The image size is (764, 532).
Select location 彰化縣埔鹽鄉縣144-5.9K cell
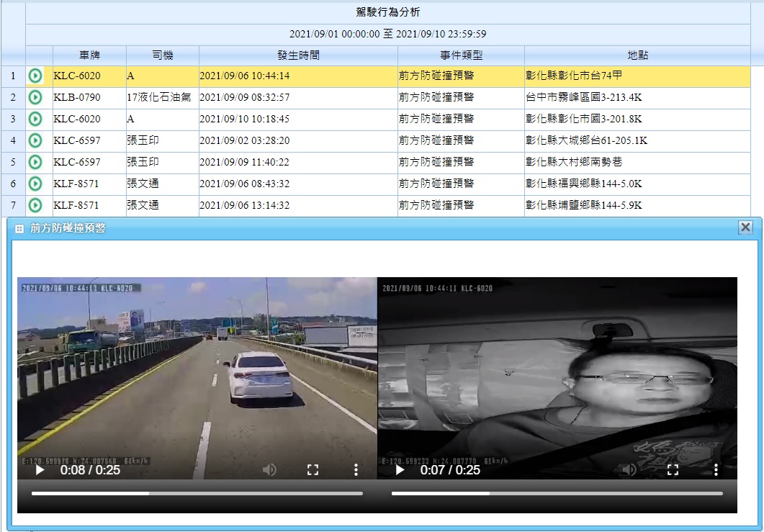click(x=637, y=205)
